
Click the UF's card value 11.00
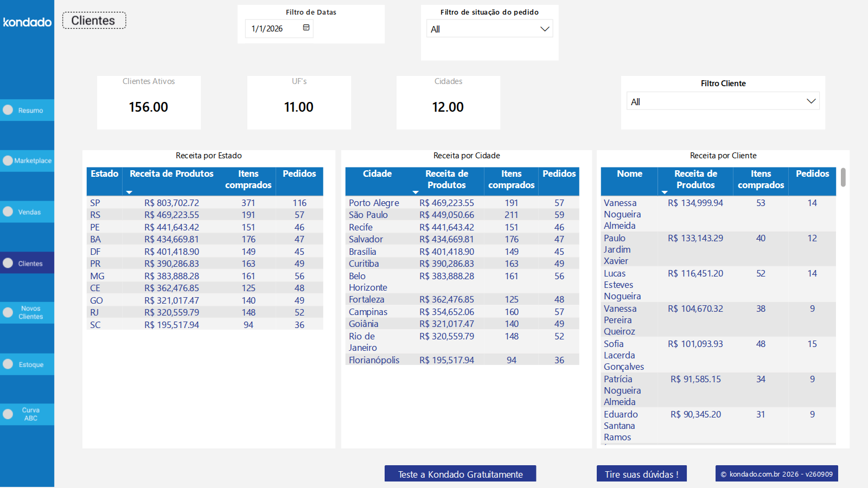[x=299, y=107]
